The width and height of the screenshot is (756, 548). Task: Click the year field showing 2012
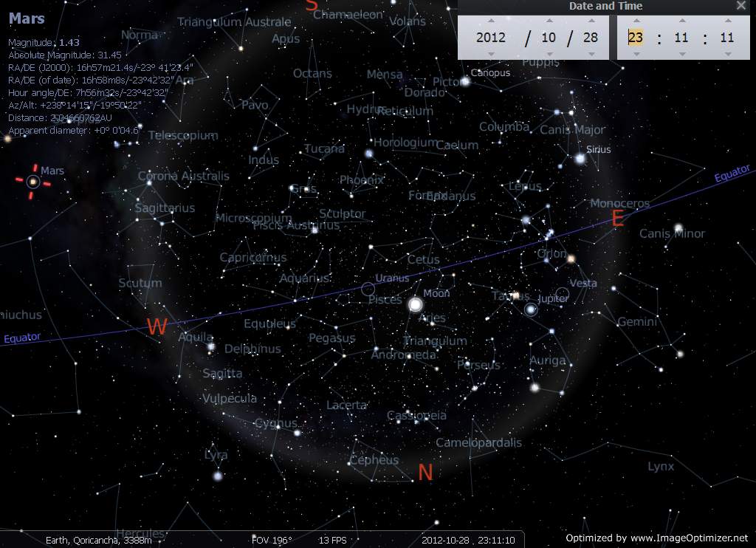(x=491, y=37)
